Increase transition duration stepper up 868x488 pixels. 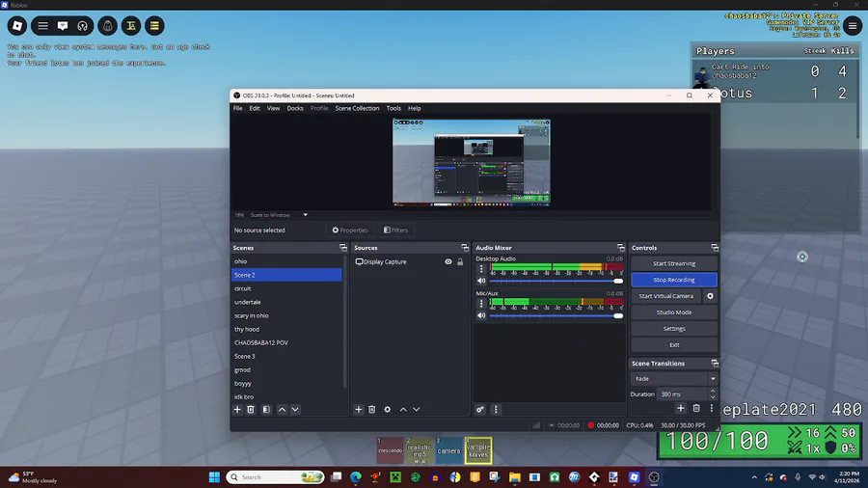point(713,392)
